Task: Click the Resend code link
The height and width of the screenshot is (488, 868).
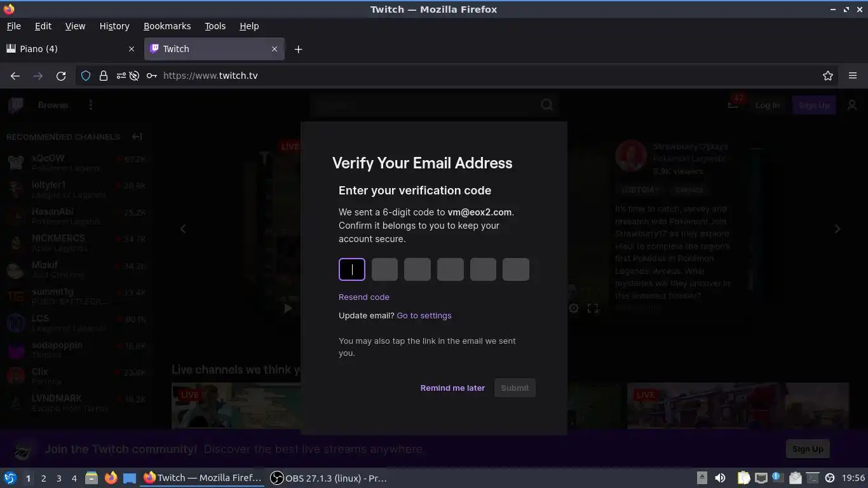Action: pyautogui.click(x=363, y=297)
